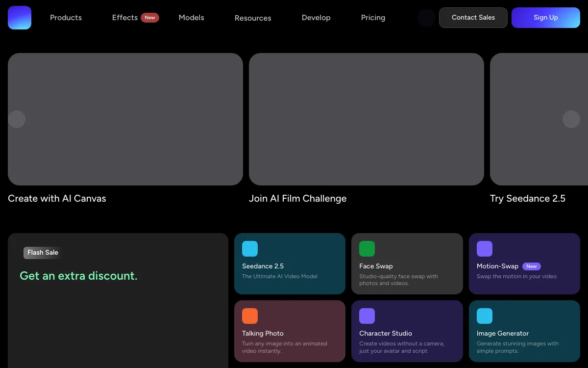Viewport: 588px width, 368px height.
Task: Go to previous carousel slide
Action: (x=17, y=119)
